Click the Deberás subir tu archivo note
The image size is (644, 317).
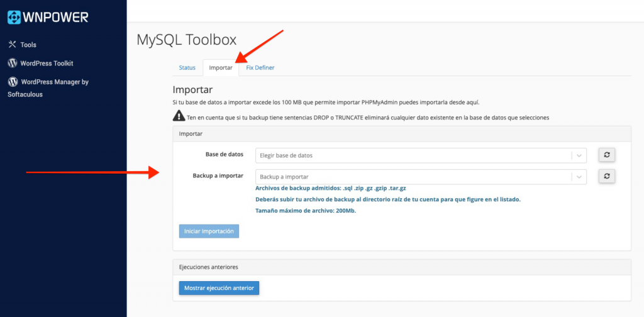[x=388, y=199]
